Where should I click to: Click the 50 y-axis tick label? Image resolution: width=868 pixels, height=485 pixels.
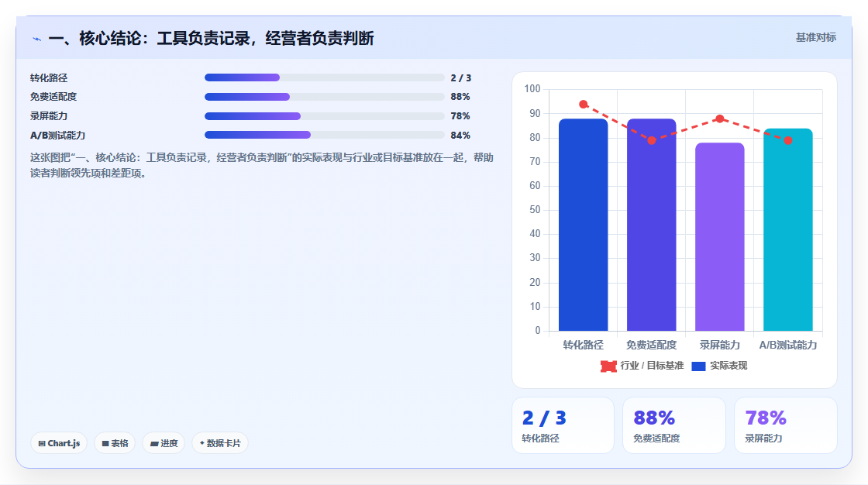click(x=535, y=210)
